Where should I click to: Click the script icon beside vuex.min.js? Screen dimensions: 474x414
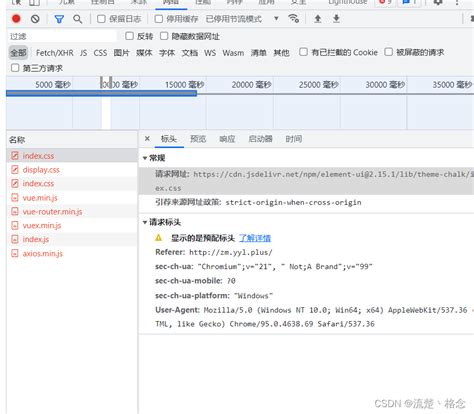point(15,225)
